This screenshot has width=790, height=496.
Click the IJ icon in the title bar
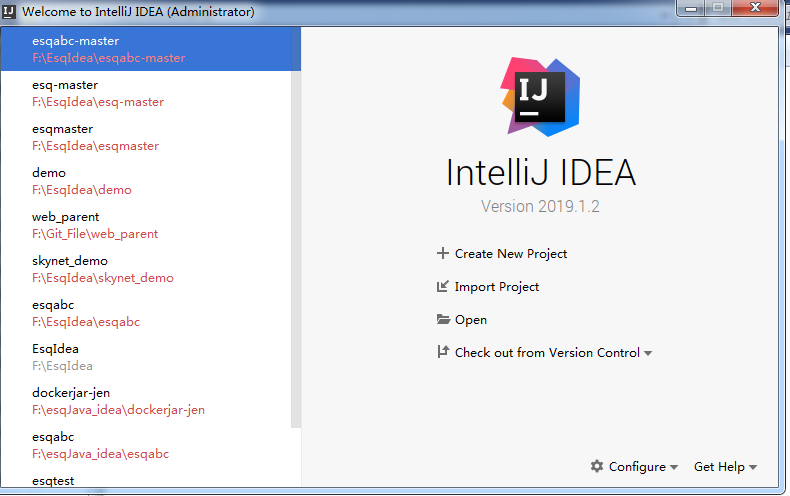click(9, 11)
